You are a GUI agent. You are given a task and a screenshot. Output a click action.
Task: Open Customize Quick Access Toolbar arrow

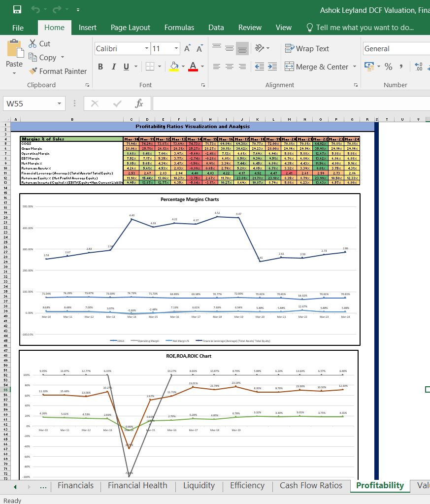point(78,10)
